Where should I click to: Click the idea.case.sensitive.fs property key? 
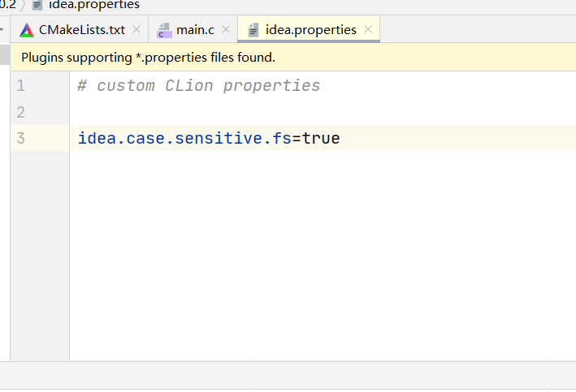pyautogui.click(x=184, y=139)
